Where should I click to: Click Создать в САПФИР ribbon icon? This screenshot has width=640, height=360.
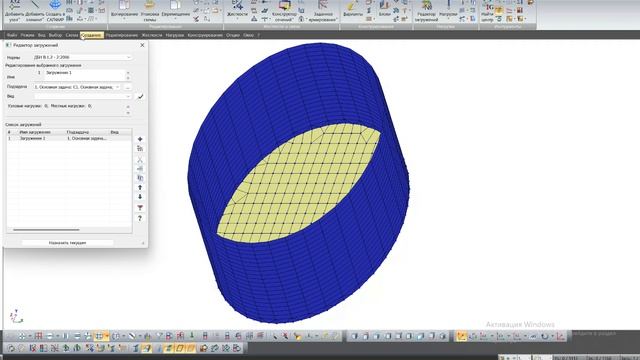click(x=55, y=11)
